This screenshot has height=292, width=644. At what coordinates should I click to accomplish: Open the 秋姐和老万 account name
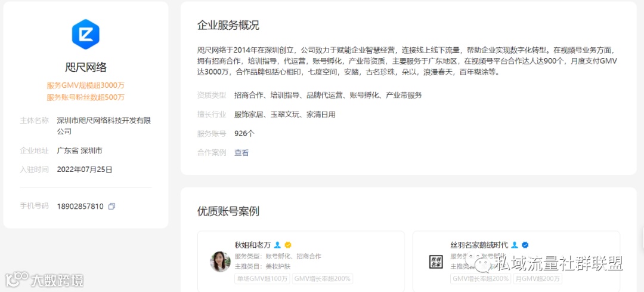253,245
